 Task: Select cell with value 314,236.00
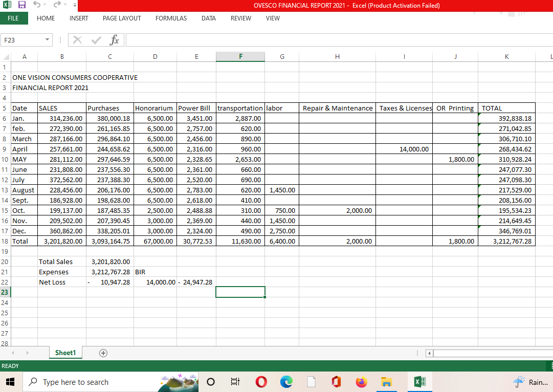pos(62,119)
